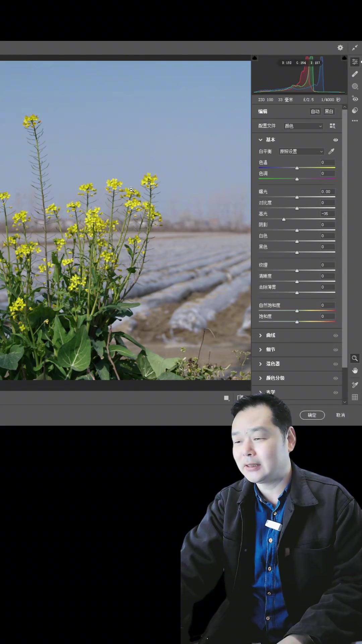Image resolution: width=362 pixels, height=644 pixels.
Task: Click the 'f/2.5' aperture text
Action: (308, 100)
